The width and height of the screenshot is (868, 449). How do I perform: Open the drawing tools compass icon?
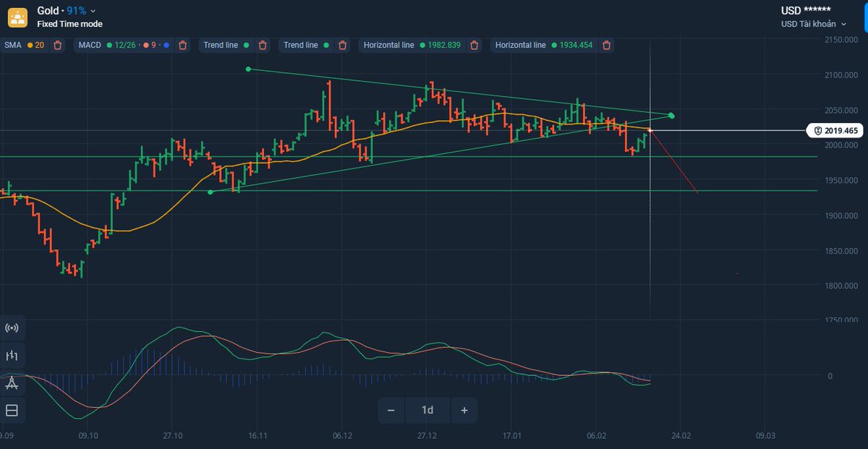(x=12, y=383)
